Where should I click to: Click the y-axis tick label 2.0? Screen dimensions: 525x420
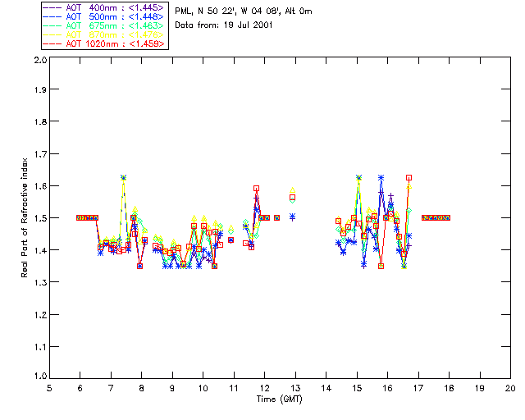(x=40, y=60)
